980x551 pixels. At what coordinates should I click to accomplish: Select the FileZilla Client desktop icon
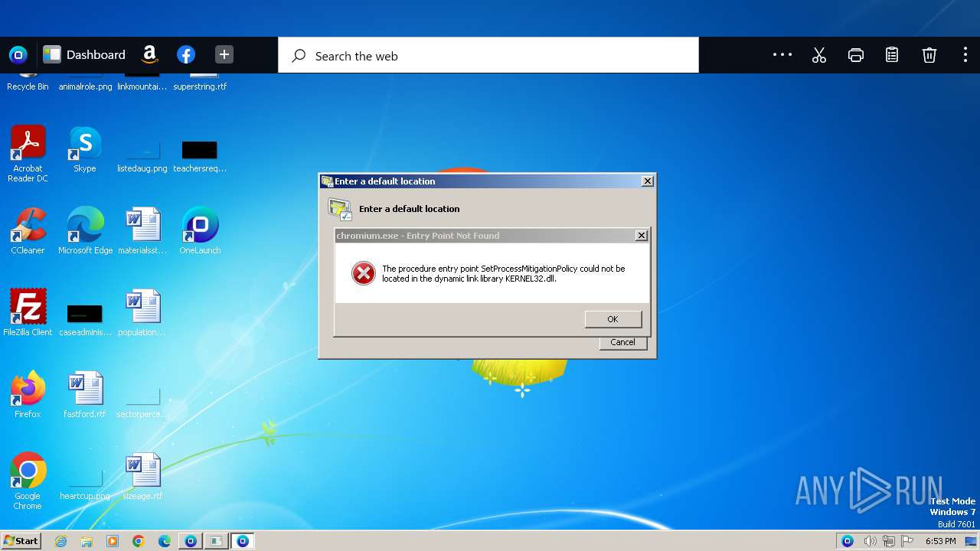pyautogui.click(x=28, y=313)
